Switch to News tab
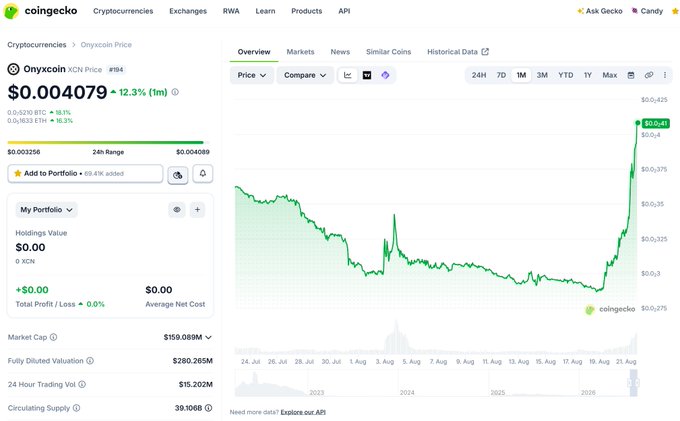This screenshot has width=680, height=421. pos(340,52)
